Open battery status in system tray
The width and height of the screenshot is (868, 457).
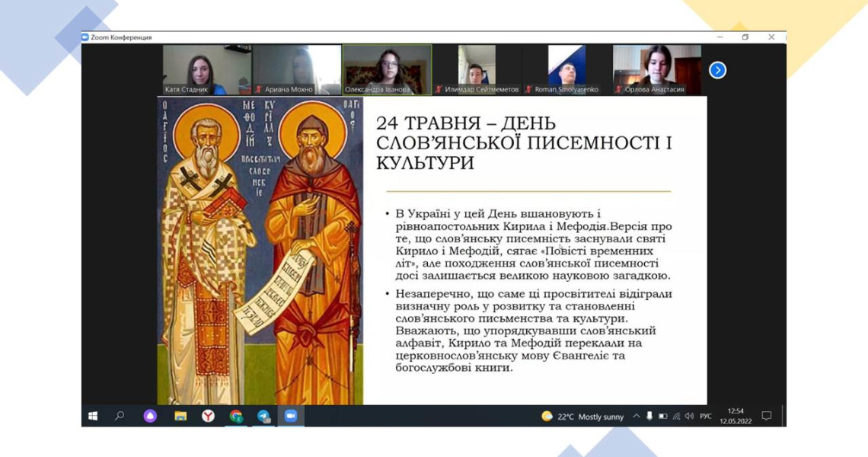click(662, 416)
